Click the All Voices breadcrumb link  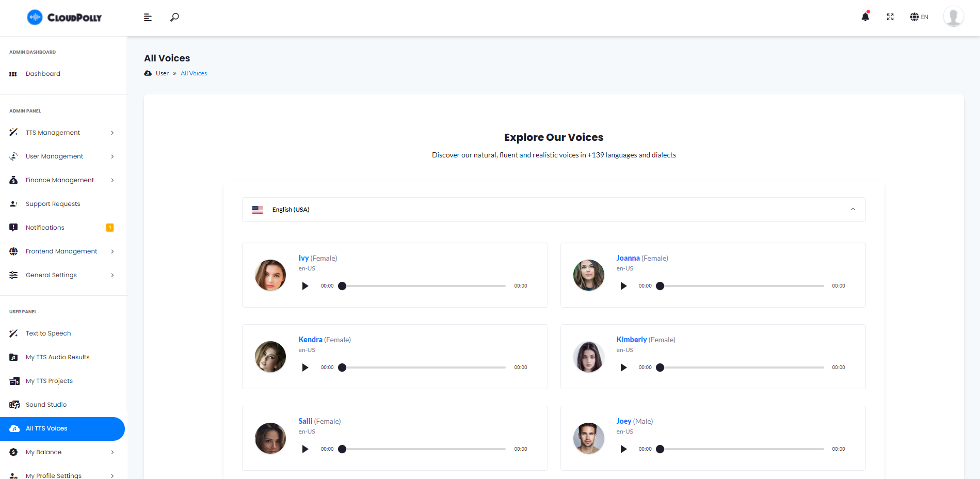pos(194,73)
